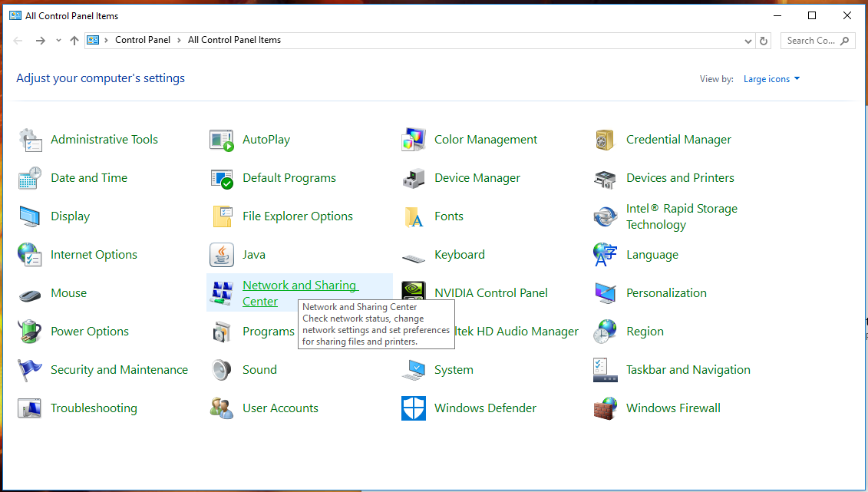Viewport: 868px width, 492px height.
Task: Open the System computer icon
Action: [414, 370]
